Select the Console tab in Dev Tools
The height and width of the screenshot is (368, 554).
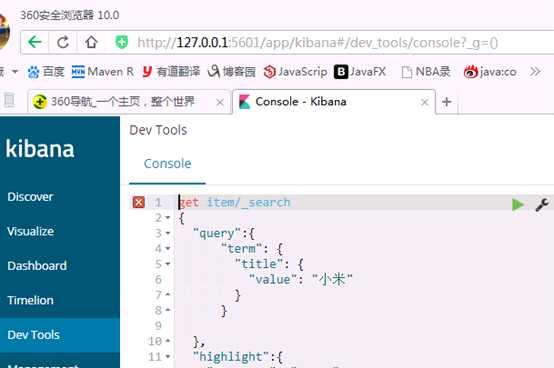tap(167, 164)
